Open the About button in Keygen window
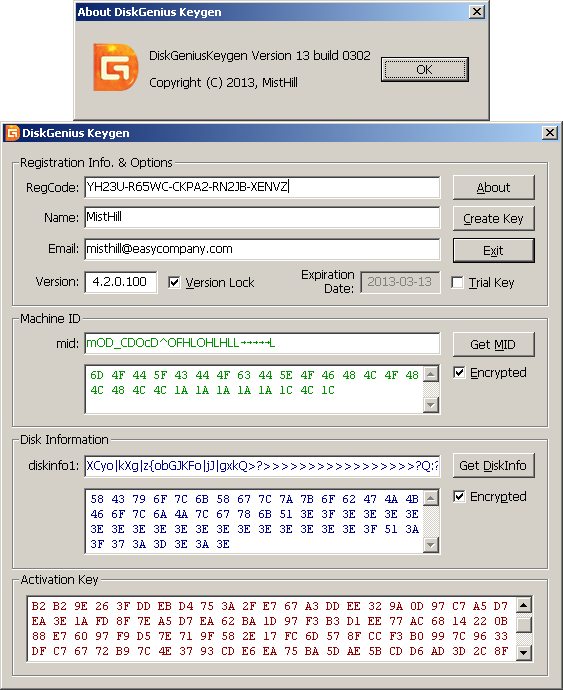563x690 pixels. pyautogui.click(x=493, y=187)
